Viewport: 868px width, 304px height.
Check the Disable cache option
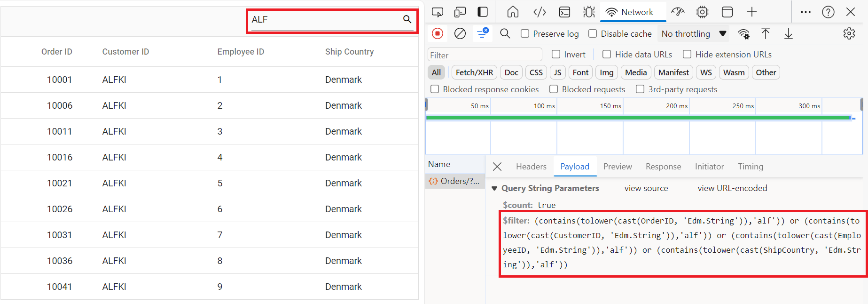[593, 33]
